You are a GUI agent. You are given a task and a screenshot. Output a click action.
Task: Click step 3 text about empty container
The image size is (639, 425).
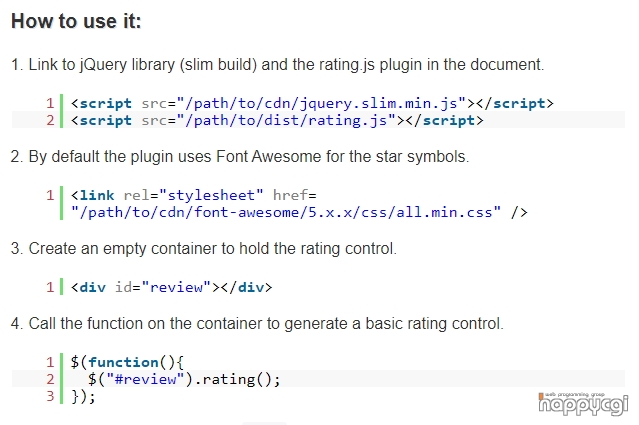(x=204, y=249)
